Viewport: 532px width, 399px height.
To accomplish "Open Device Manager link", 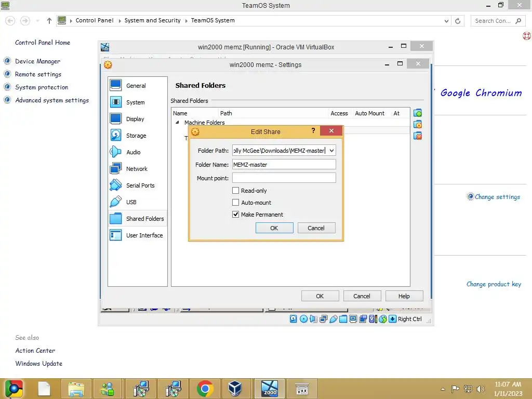I will point(37,61).
